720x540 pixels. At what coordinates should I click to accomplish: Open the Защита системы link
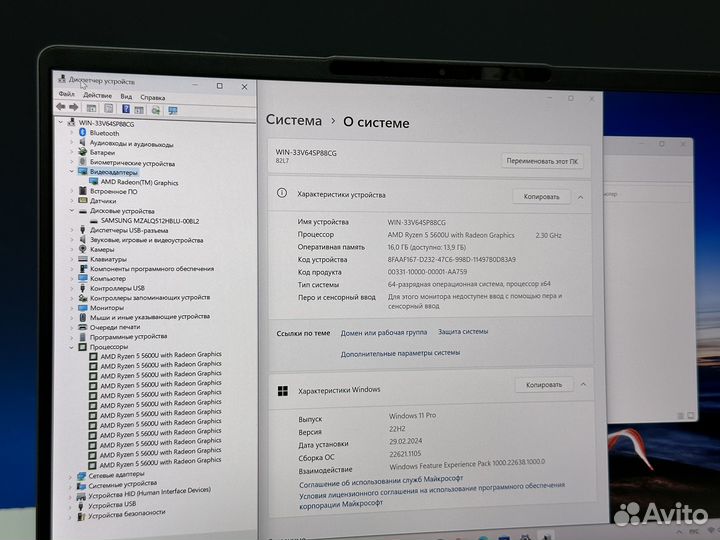point(463,332)
